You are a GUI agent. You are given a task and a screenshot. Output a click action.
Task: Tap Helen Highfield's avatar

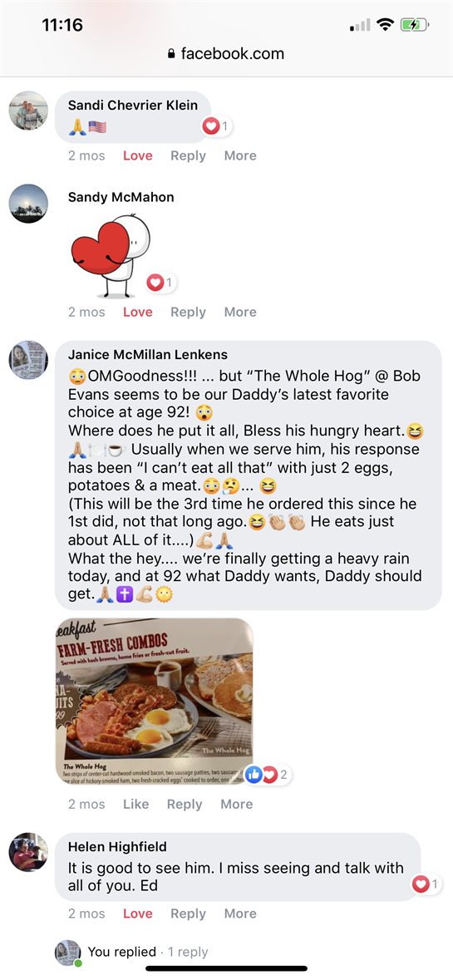[28, 852]
